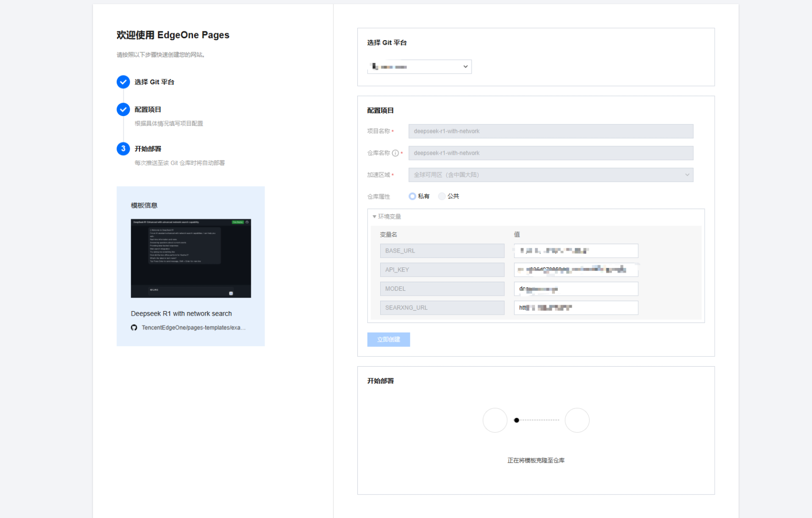Click the API_KEY value field
The width and height of the screenshot is (812, 518).
click(x=576, y=269)
